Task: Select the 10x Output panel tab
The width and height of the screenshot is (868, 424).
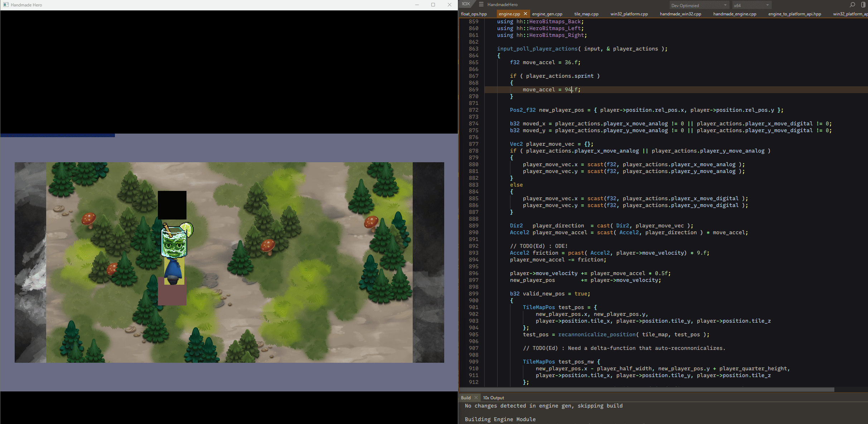Action: pos(493,397)
